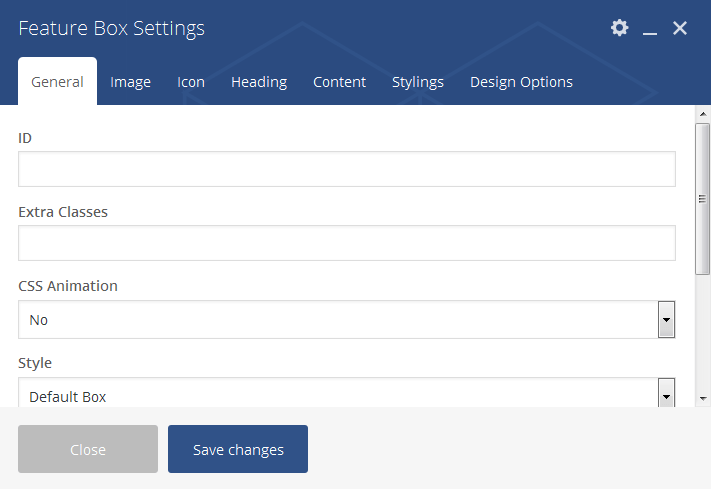Switch to the General tab

coord(57,82)
